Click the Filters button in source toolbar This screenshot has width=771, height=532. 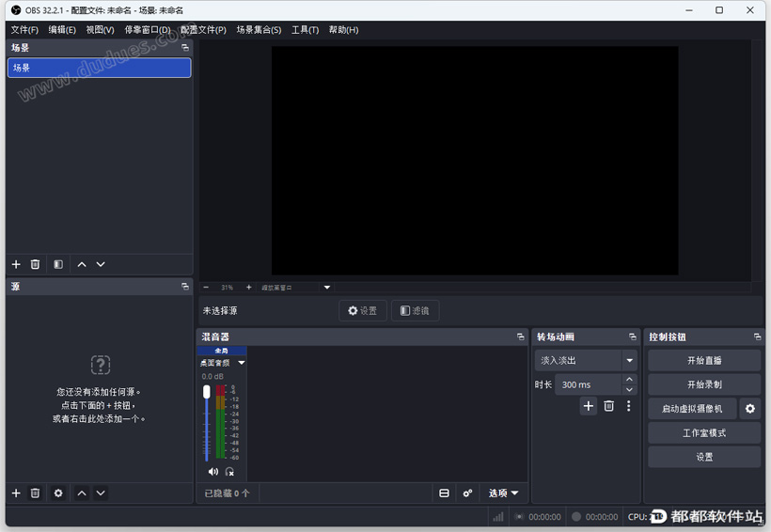coord(415,311)
